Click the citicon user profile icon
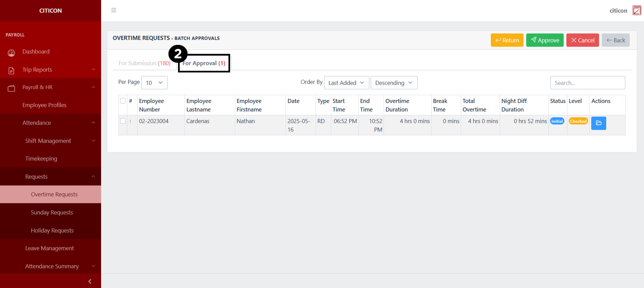Screen dimensions: 644x288 click(x=637, y=11)
